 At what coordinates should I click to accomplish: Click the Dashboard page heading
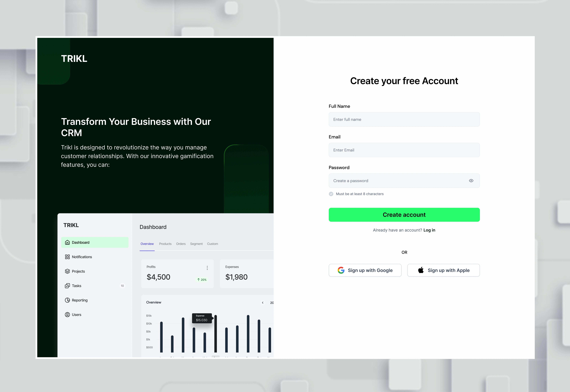click(153, 227)
